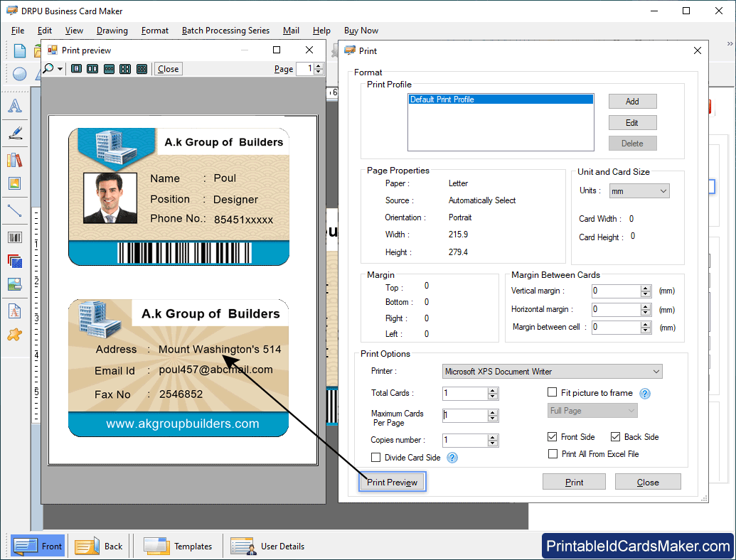Viewport: 736px width, 560px height.
Task: Show two pages layout in Print preview
Action: (92, 69)
